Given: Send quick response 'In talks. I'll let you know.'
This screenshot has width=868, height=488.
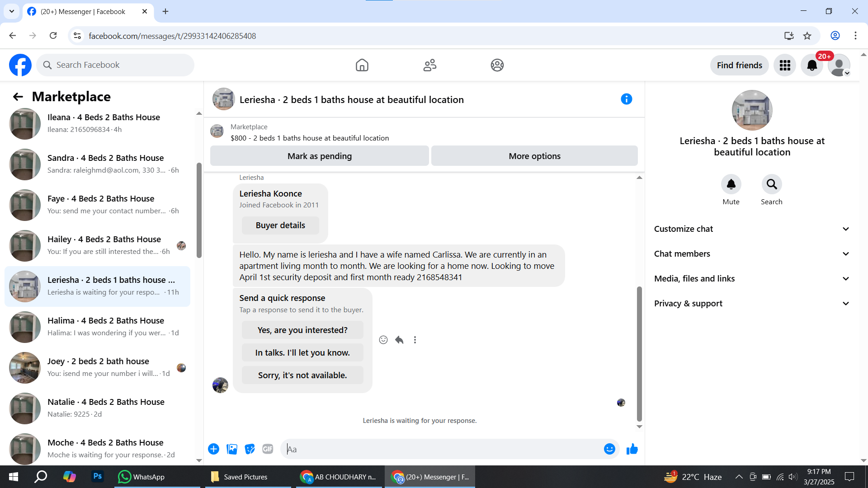Looking at the screenshot, I should [302, 353].
